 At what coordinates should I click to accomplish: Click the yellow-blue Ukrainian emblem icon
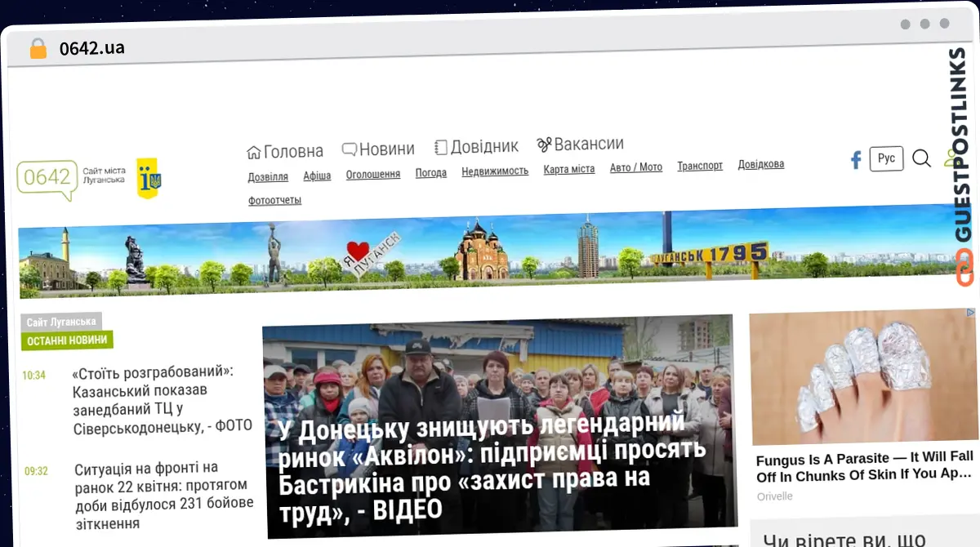click(149, 178)
